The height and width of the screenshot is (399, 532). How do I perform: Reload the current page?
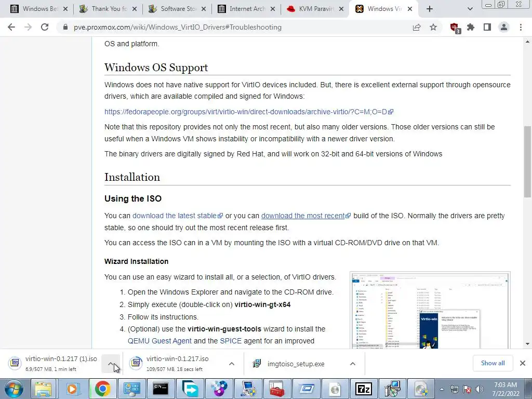point(45,27)
